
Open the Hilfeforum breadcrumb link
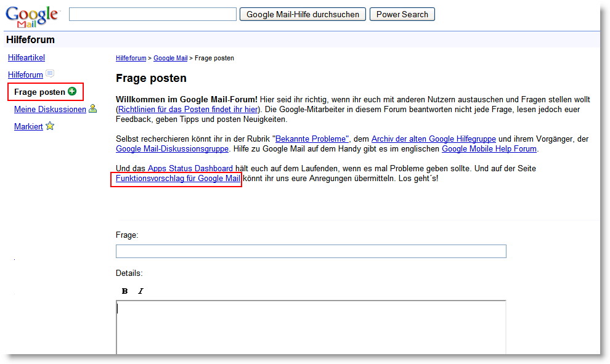(x=131, y=58)
